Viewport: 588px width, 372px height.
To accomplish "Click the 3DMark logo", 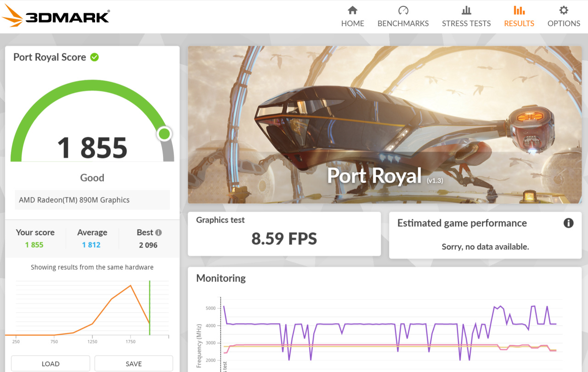I will tap(56, 16).
